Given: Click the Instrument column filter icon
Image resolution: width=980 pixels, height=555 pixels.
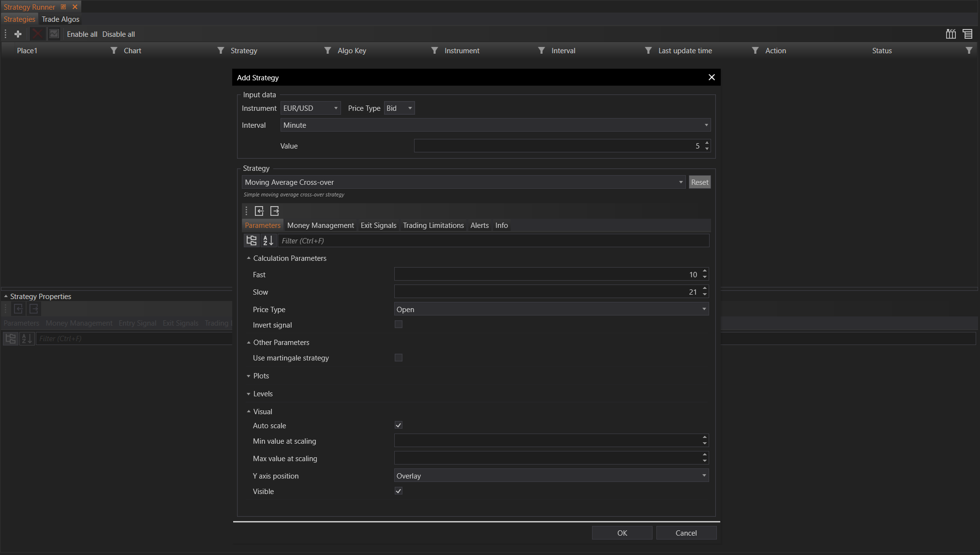Looking at the screenshot, I should 541,50.
